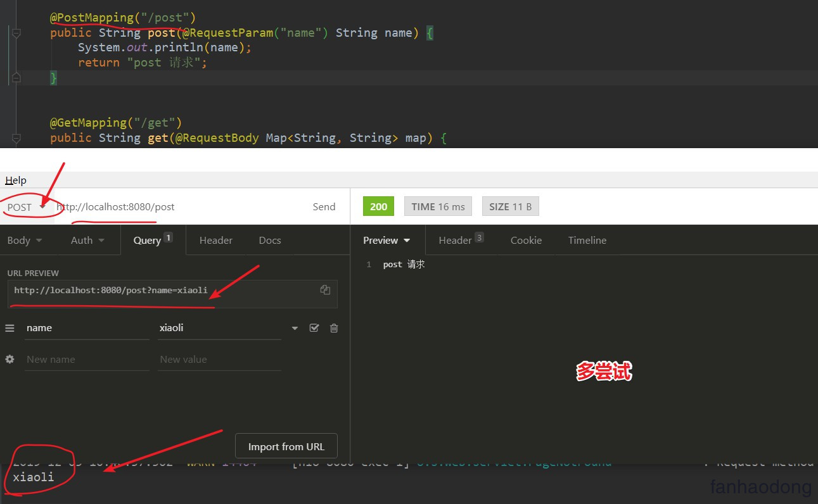Click the gear icon beside the New name field

(x=10, y=359)
